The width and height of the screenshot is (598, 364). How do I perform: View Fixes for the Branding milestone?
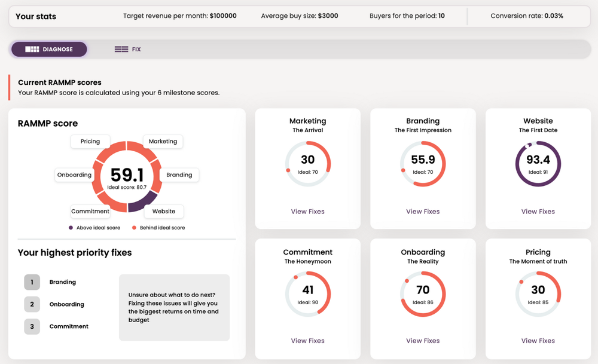pos(423,212)
